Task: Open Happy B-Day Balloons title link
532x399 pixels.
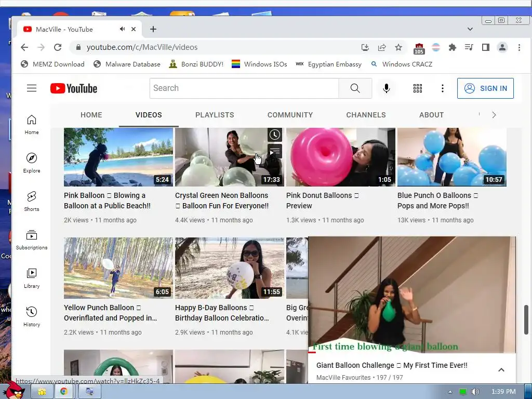Action: click(222, 313)
